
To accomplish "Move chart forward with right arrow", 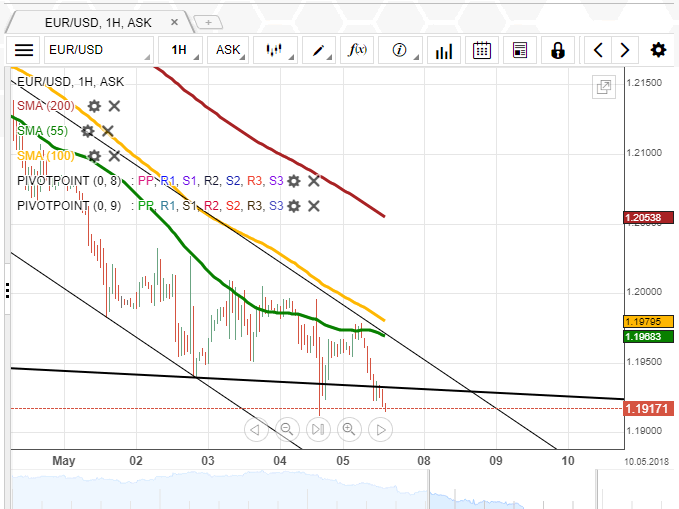I will tap(625, 50).
